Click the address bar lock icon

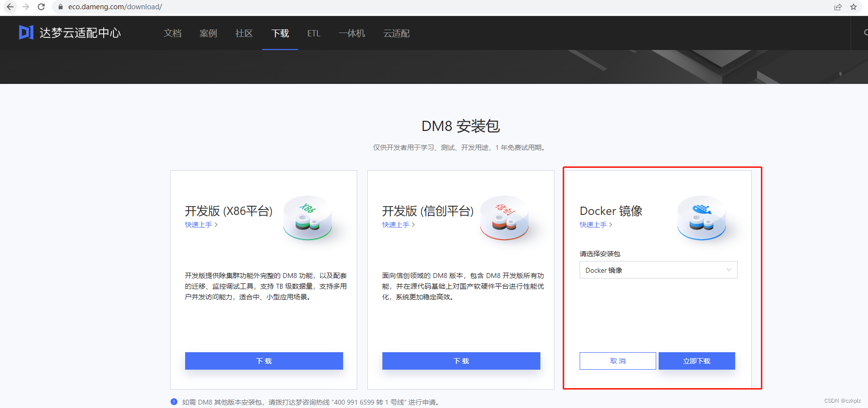point(61,7)
